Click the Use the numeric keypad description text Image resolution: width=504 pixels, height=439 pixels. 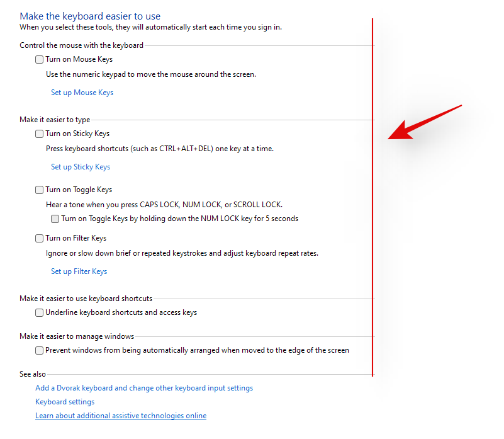point(151,74)
